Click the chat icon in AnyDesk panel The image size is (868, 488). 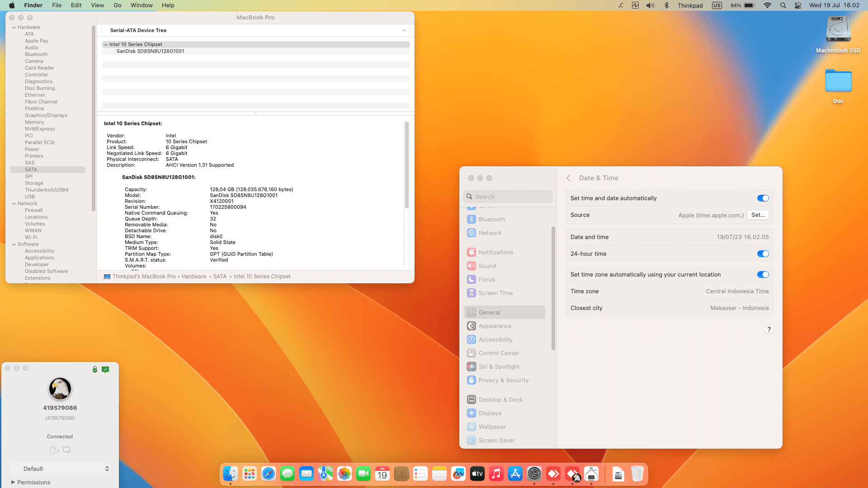pyautogui.click(x=66, y=450)
